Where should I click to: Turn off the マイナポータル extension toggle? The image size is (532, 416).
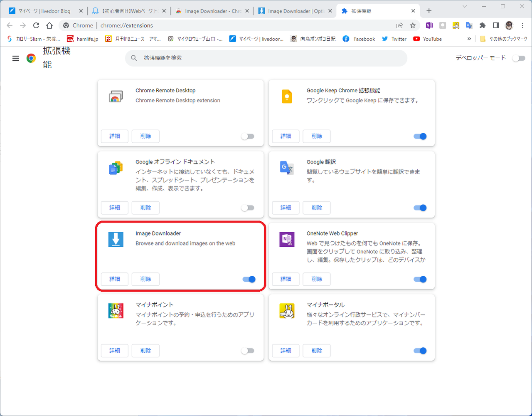tap(420, 351)
